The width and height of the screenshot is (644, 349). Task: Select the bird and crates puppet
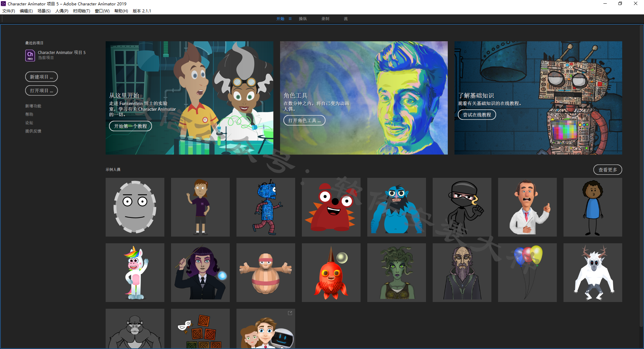[200, 329]
